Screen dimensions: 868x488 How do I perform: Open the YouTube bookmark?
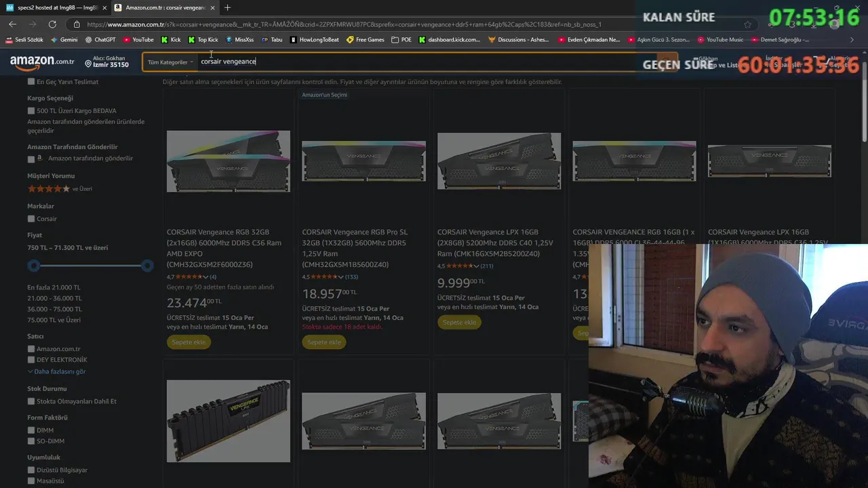(x=138, y=40)
